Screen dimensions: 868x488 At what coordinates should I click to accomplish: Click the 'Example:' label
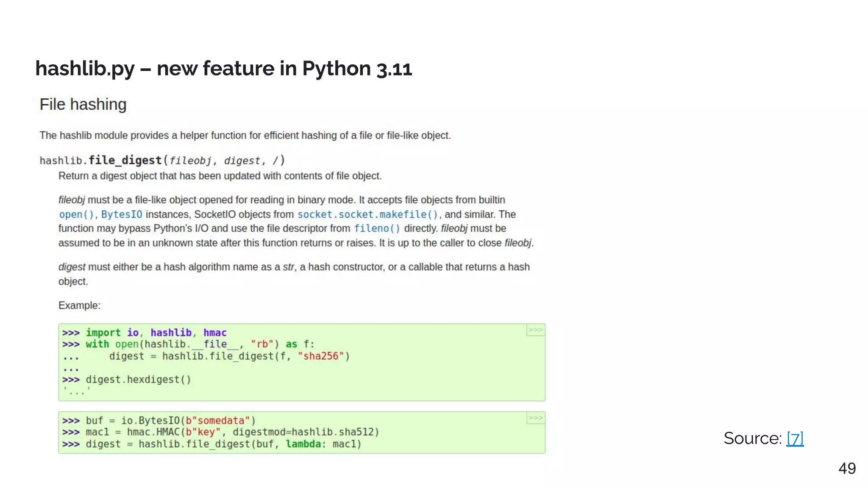[x=79, y=305]
